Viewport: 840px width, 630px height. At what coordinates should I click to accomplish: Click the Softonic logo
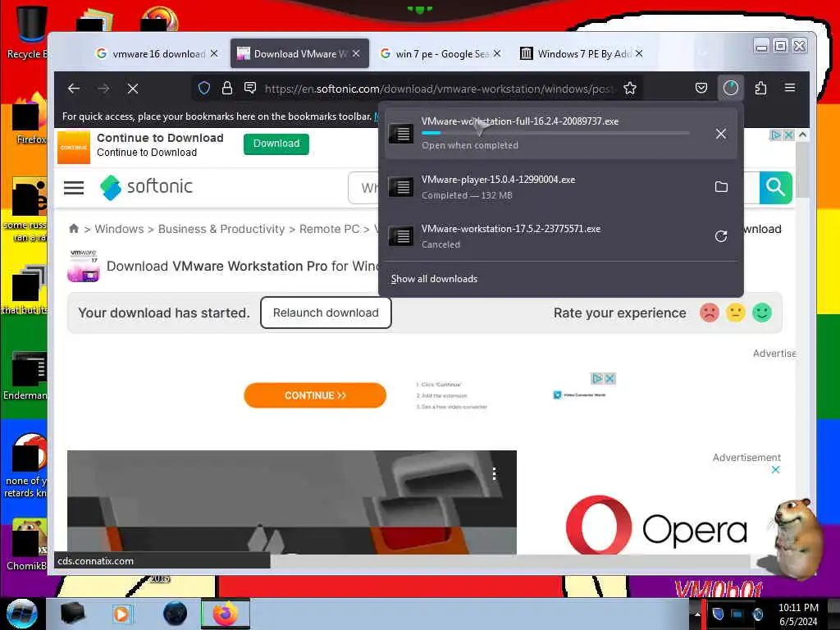(146, 187)
